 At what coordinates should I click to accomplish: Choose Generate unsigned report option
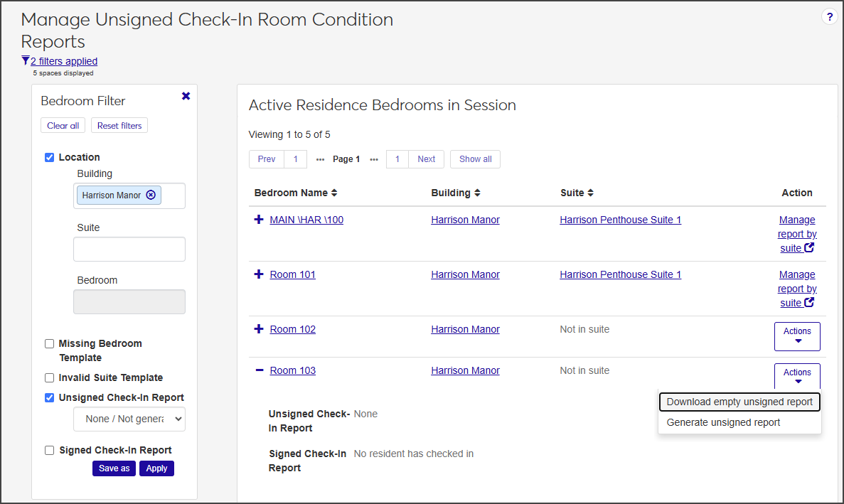coord(723,422)
